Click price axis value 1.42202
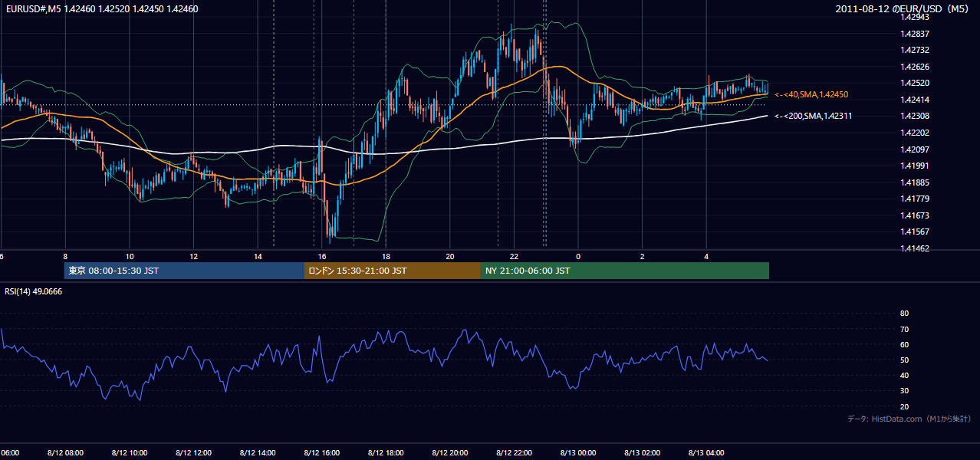 coord(916,133)
